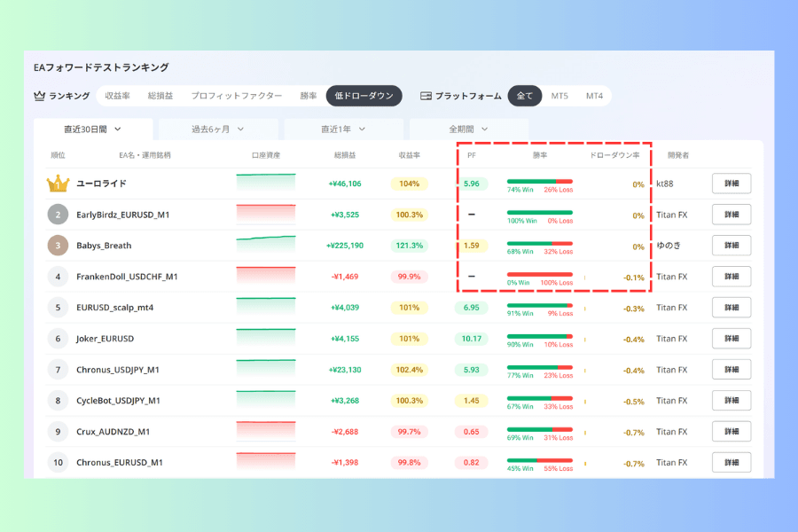The image size is (798, 532).
Task: Click the -¥2,688 total loss value
Action: [345, 432]
